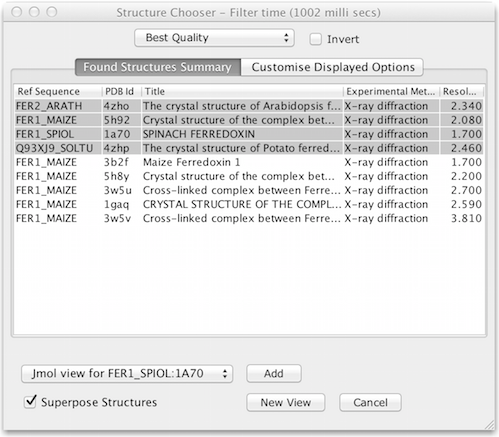The height and width of the screenshot is (437, 499).
Task: Click the New View button
Action: 286,402
